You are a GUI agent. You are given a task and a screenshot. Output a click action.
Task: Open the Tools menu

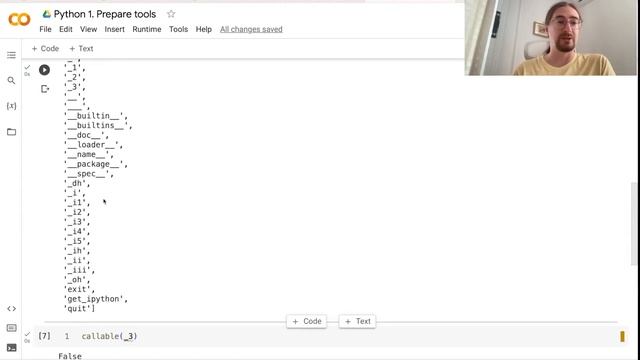point(178,29)
